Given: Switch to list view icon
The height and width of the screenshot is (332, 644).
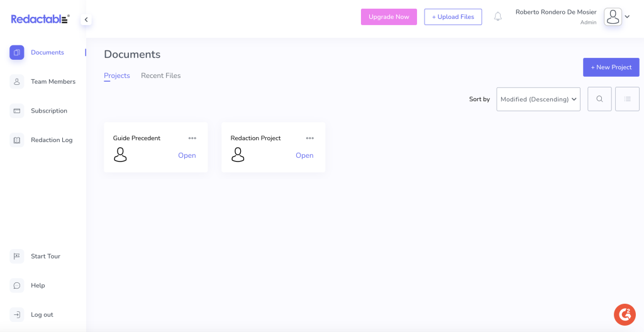Looking at the screenshot, I should [627, 99].
